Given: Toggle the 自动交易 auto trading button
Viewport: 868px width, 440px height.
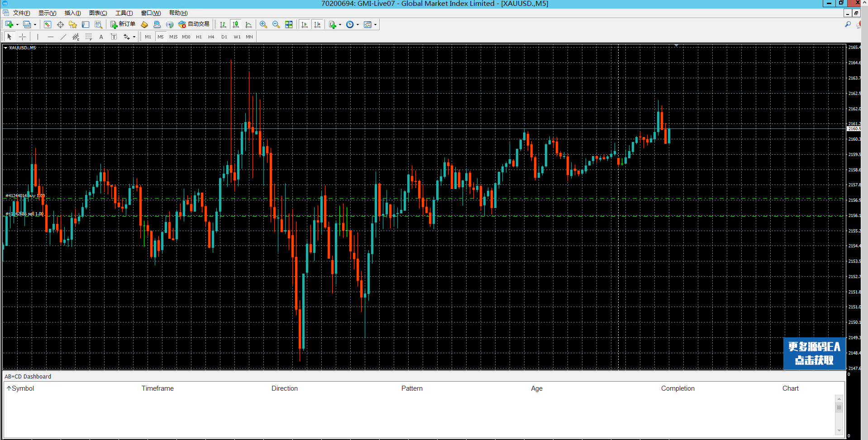Looking at the screenshot, I should pyautogui.click(x=194, y=24).
